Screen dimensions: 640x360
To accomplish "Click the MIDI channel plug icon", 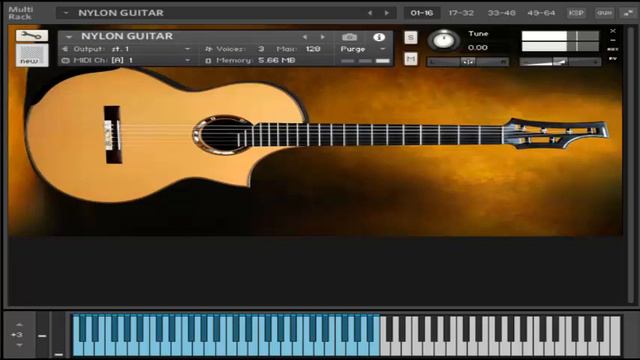I will tap(65, 60).
